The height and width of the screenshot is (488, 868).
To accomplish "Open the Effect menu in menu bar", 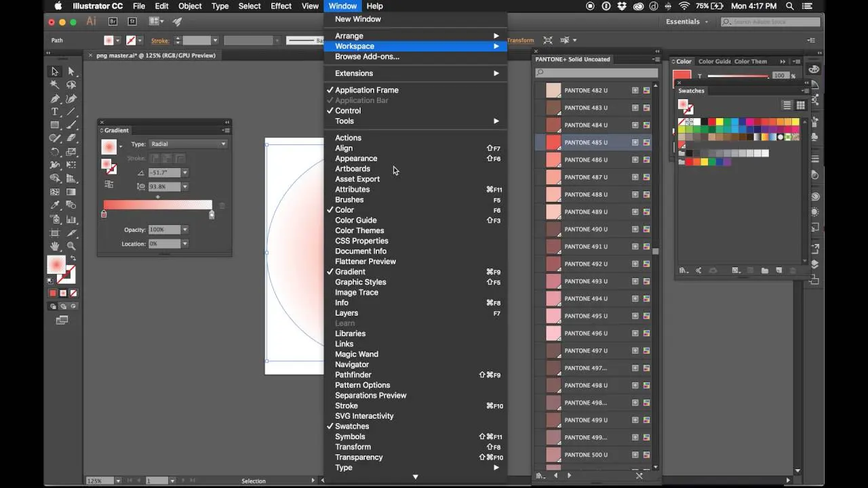I will 281,6.
